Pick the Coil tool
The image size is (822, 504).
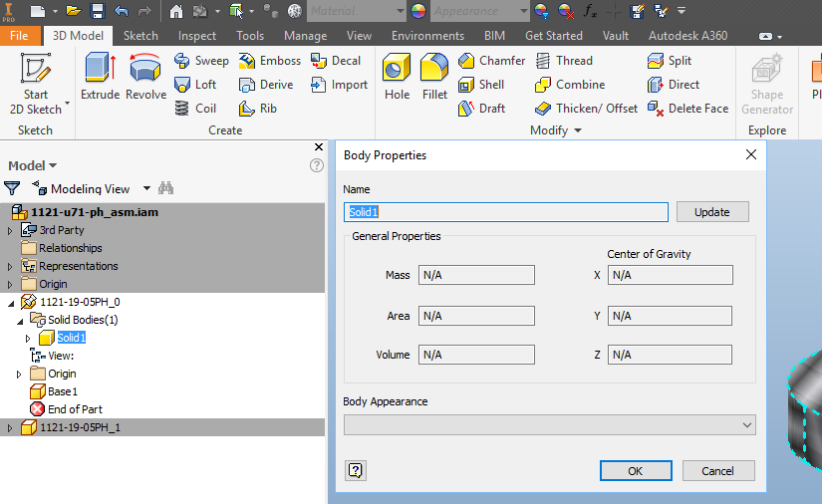(x=195, y=109)
